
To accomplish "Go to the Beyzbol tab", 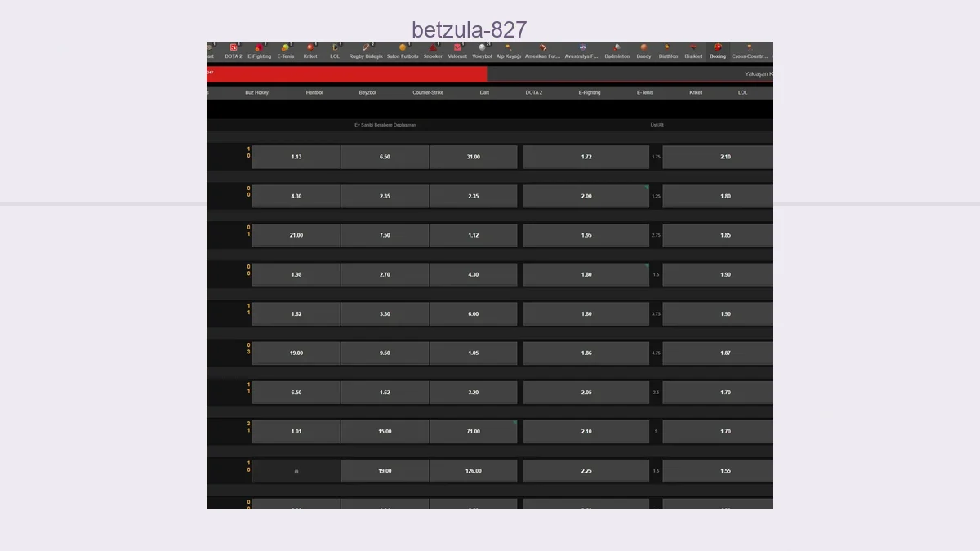I will click(367, 92).
